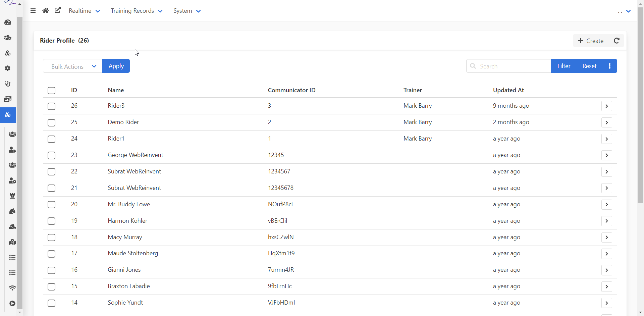Click the settings gear in the sidebar
This screenshot has width=644, height=316.
pyautogui.click(x=7, y=68)
